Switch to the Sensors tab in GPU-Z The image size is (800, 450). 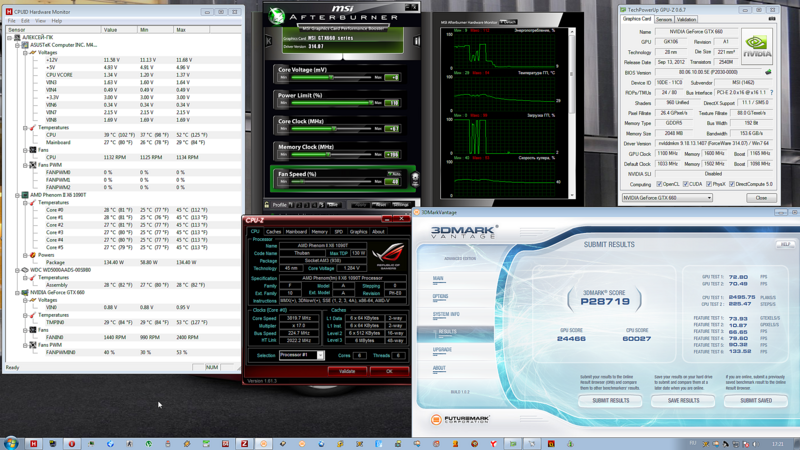pos(664,19)
